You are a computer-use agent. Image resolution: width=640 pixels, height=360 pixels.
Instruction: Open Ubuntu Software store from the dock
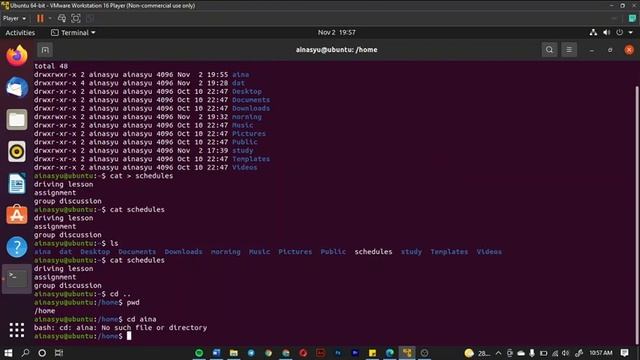pos(17,215)
